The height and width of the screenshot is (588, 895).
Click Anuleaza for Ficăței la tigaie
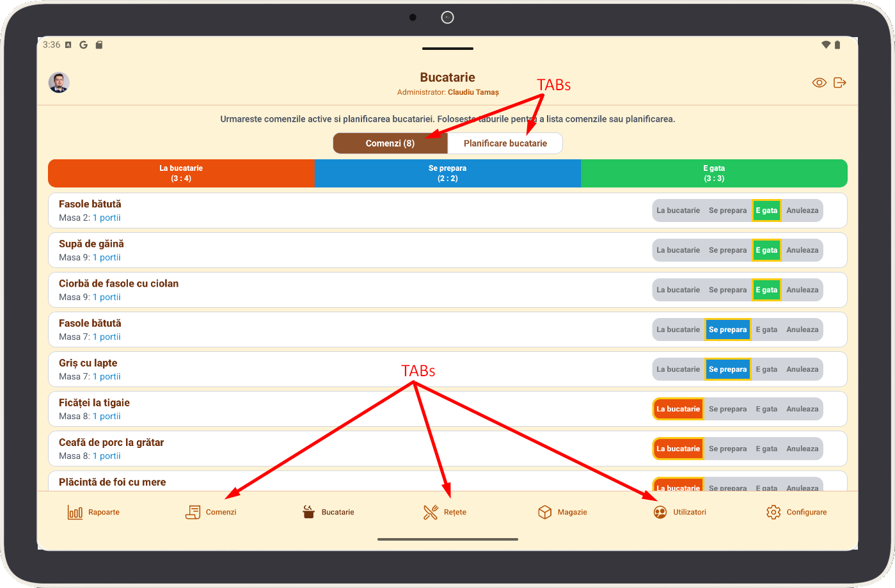point(802,409)
